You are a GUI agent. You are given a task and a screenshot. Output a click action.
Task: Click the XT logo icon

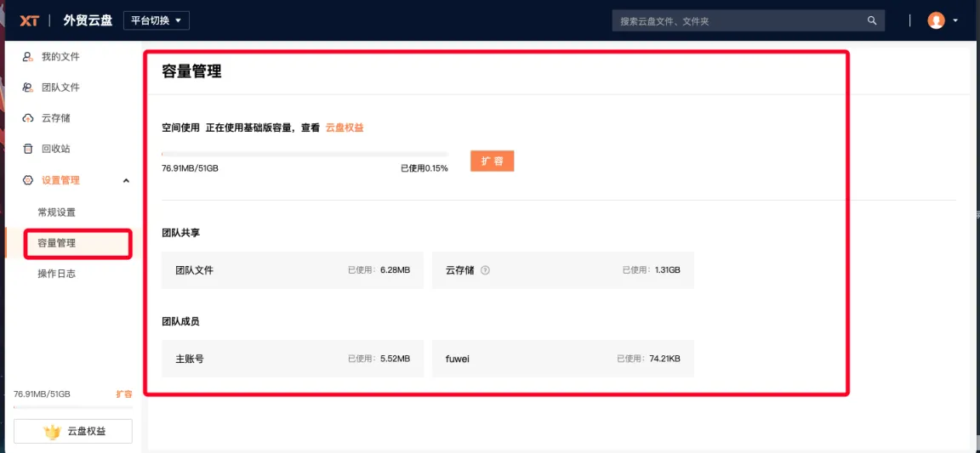[x=29, y=20]
